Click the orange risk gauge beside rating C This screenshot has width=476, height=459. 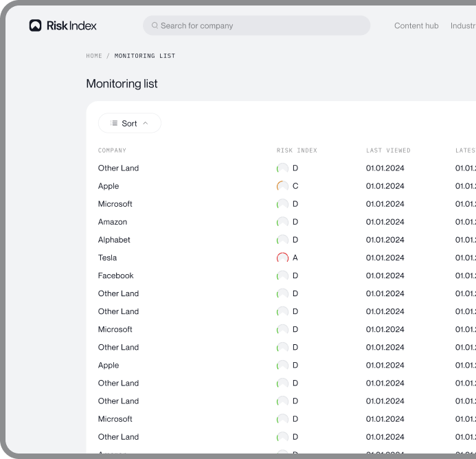[x=282, y=186]
